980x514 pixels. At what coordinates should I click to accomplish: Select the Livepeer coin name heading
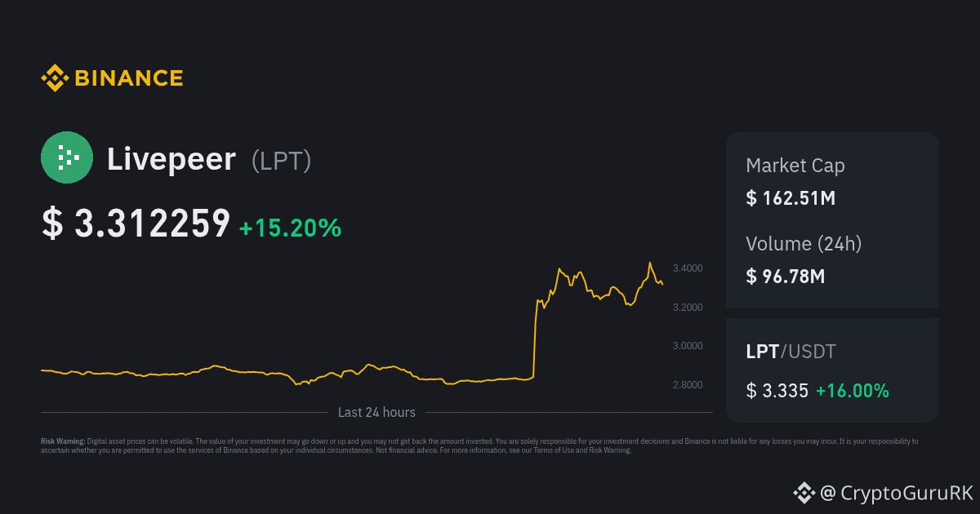click(x=171, y=159)
